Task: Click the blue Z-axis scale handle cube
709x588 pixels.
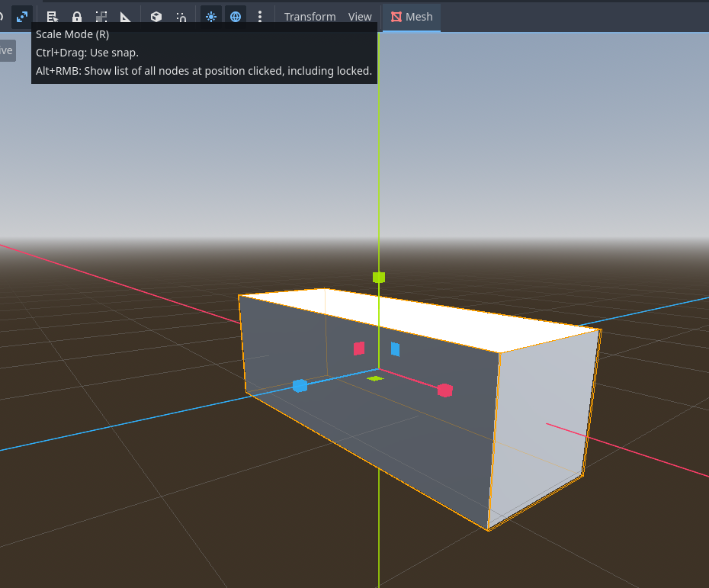Action: (x=300, y=386)
